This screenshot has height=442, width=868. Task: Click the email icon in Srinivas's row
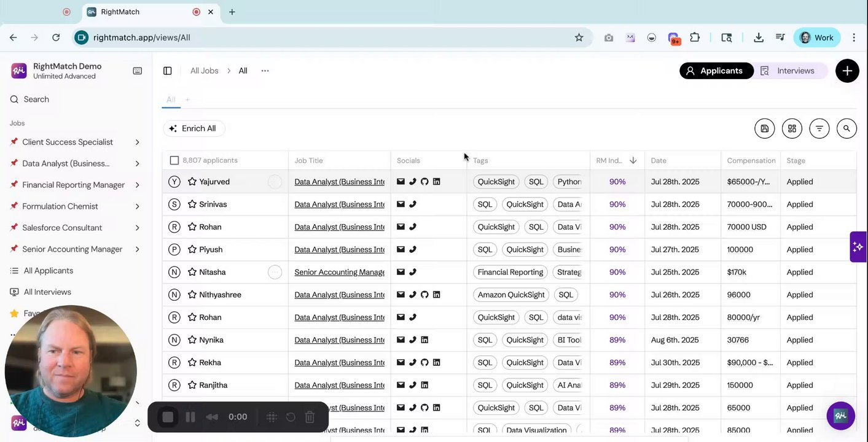tap(401, 204)
